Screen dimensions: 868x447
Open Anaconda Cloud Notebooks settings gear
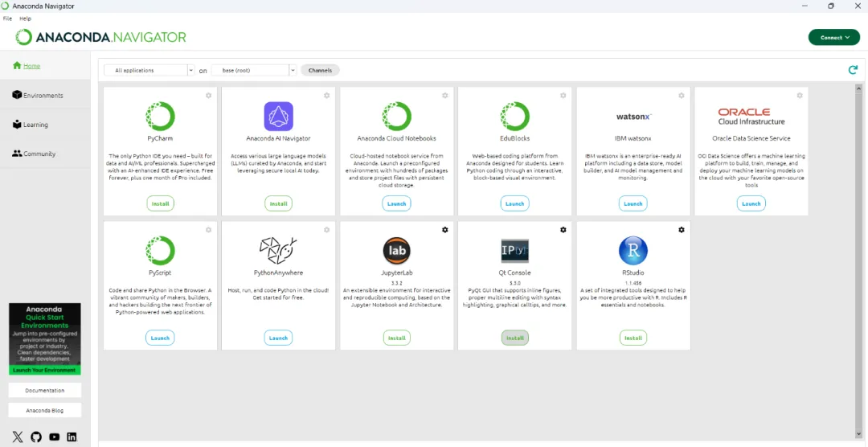pyautogui.click(x=445, y=96)
